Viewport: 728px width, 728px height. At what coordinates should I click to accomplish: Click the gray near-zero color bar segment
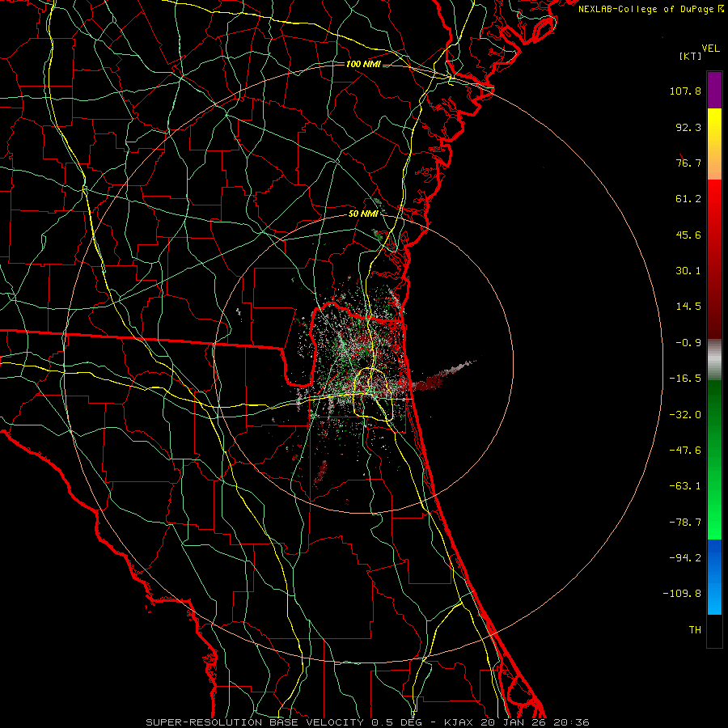[x=714, y=360]
